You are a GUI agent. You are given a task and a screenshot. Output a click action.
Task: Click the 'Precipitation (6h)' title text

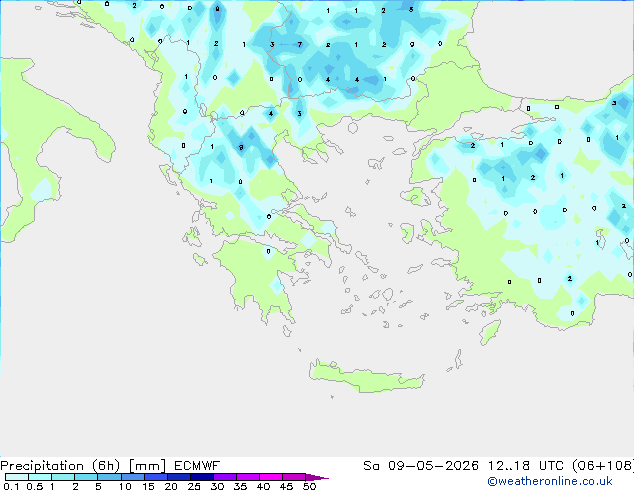60,466
